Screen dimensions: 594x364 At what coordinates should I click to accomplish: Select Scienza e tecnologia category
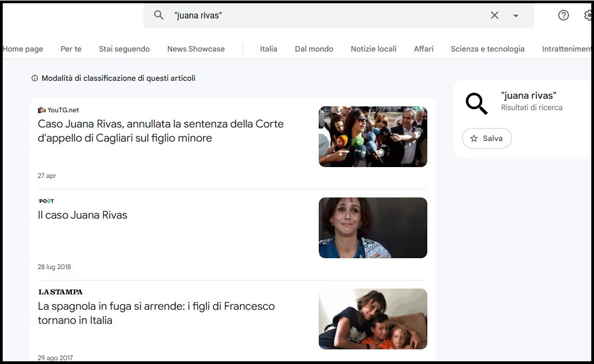click(x=487, y=49)
